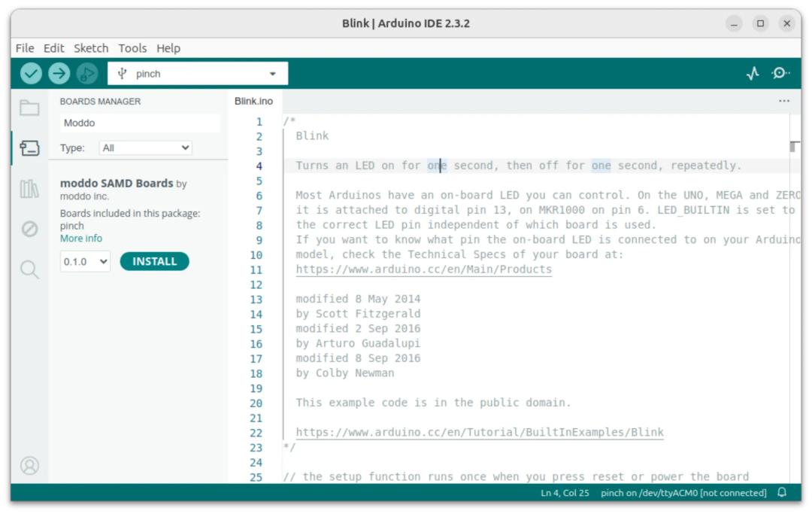Open the Type filter dropdown
812x514 pixels.
pos(146,148)
